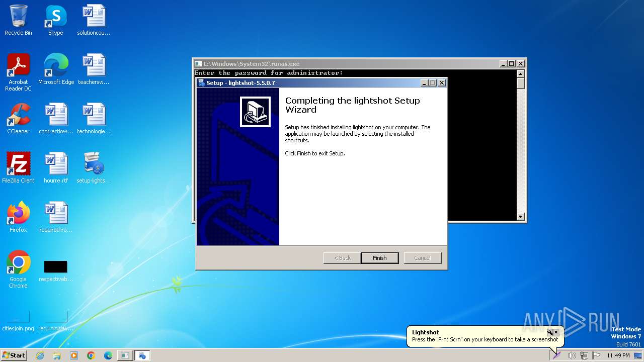Switch to the runas console taskbar button

coord(125,355)
